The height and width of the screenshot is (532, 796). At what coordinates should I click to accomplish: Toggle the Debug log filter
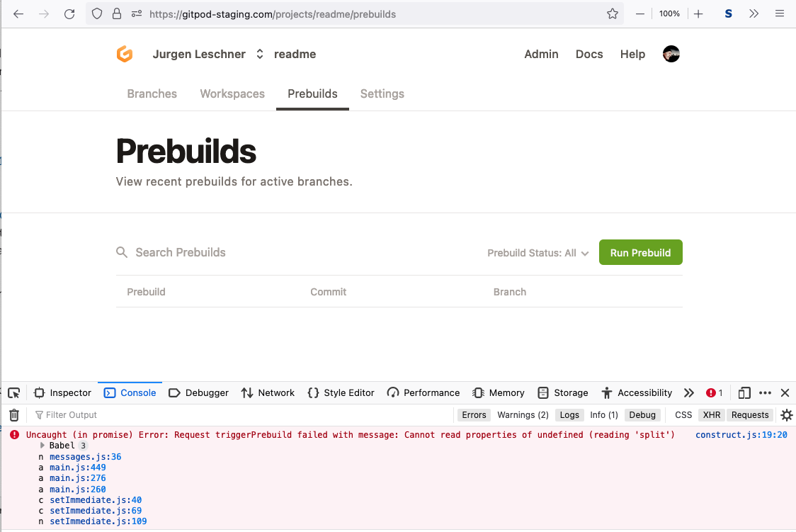[642, 414]
